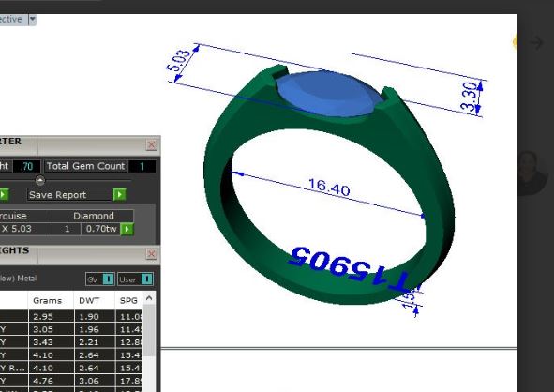Image resolution: width=554 pixels, height=392 pixels.
Task: Click the green arrow next to 0.70tw
Action: point(127,229)
